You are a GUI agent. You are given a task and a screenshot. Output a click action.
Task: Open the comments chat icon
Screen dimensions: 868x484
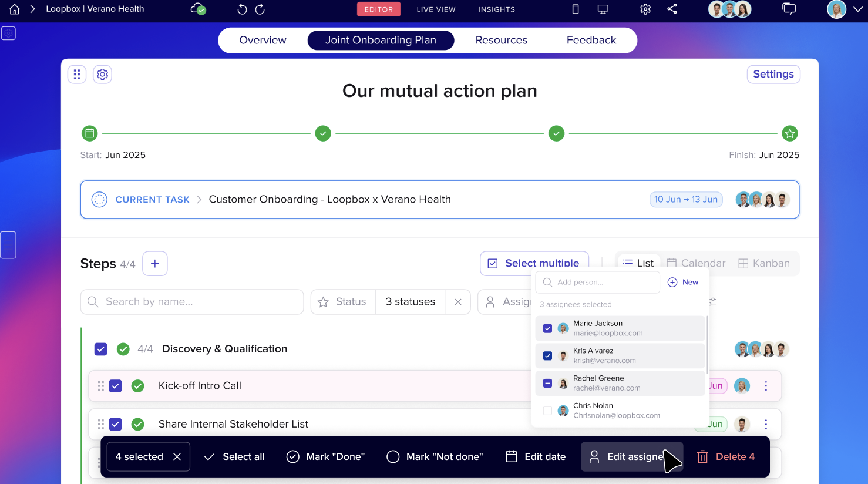pos(789,9)
